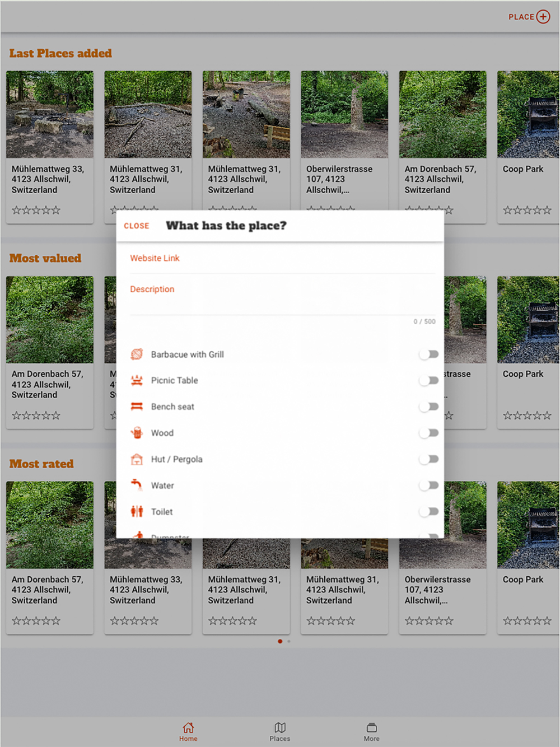The image size is (560, 747).
Task: Switch on the Hut / Pergola toggle
Action: pyautogui.click(x=429, y=459)
